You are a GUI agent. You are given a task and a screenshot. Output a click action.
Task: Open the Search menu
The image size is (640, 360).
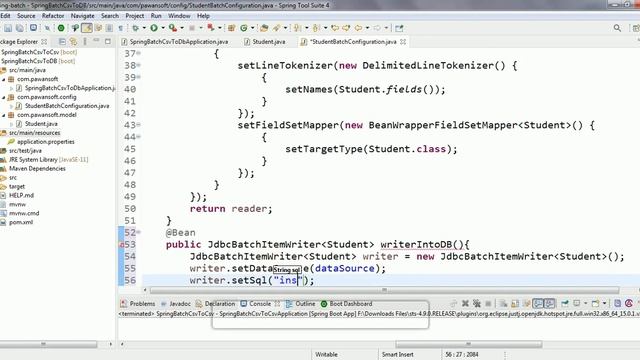(110, 16)
